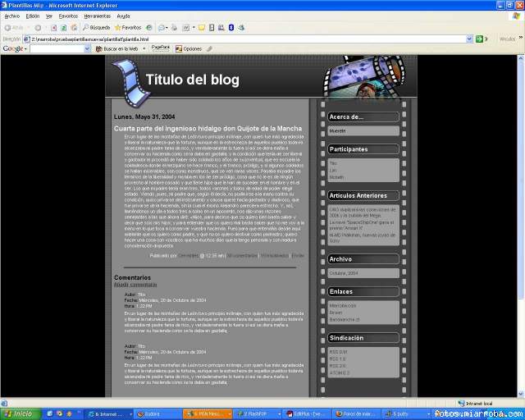Open the Octubre, 2004 archive link

(x=344, y=273)
